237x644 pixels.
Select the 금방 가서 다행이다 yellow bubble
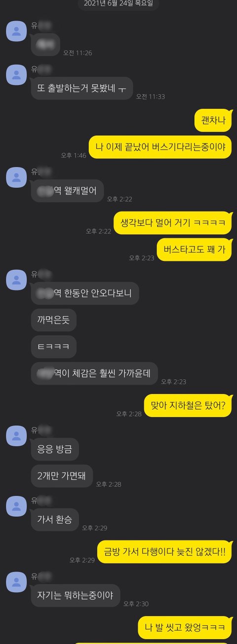click(x=164, y=552)
